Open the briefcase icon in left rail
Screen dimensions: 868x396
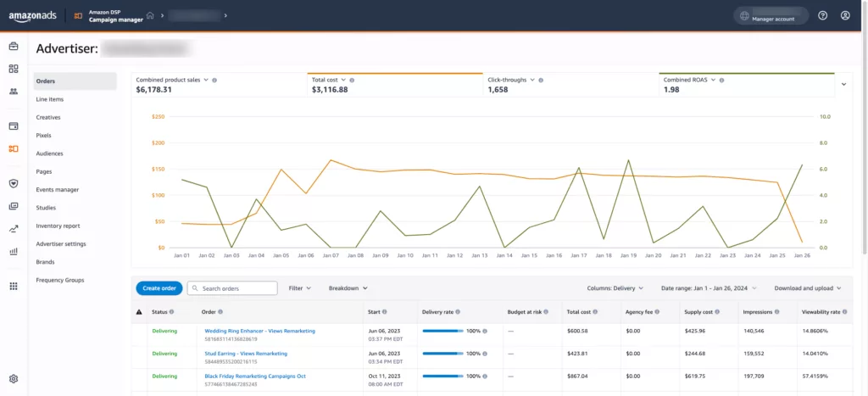click(x=14, y=47)
